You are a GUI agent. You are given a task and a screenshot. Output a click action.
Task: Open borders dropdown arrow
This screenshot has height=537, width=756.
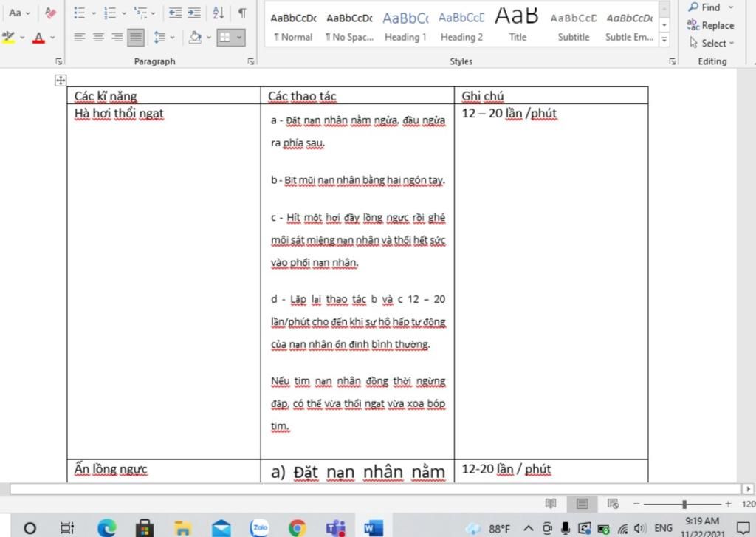(x=239, y=37)
